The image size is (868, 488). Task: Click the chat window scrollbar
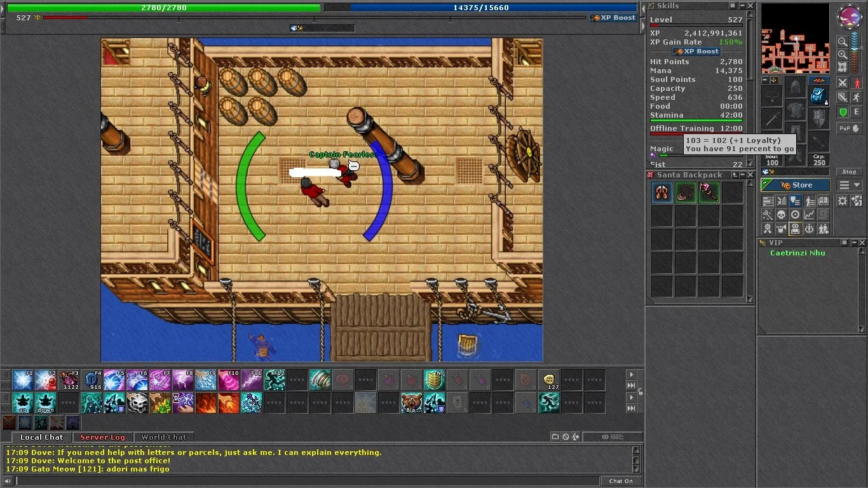coord(636,459)
